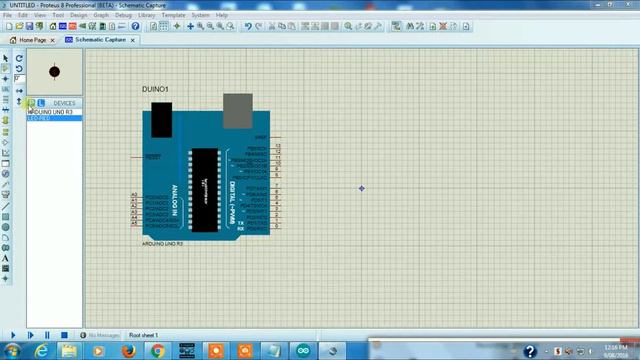Open the Design menu
This screenshot has width=640, height=360.
coord(78,15)
